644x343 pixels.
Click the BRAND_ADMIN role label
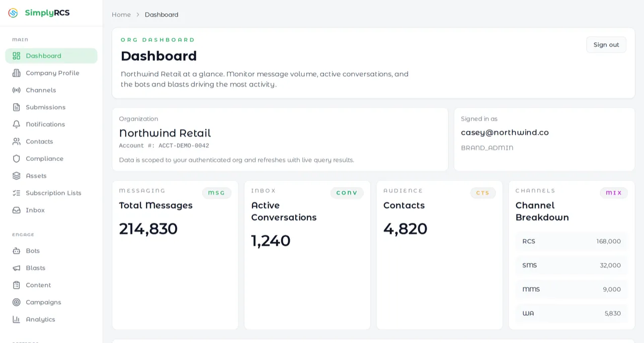coord(487,148)
